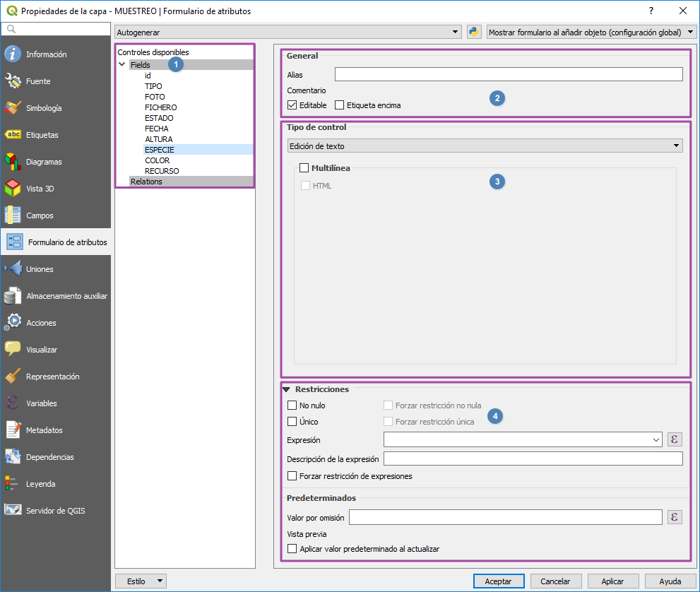Select the ALTURA field
The width and height of the screenshot is (700, 592).
(x=158, y=139)
